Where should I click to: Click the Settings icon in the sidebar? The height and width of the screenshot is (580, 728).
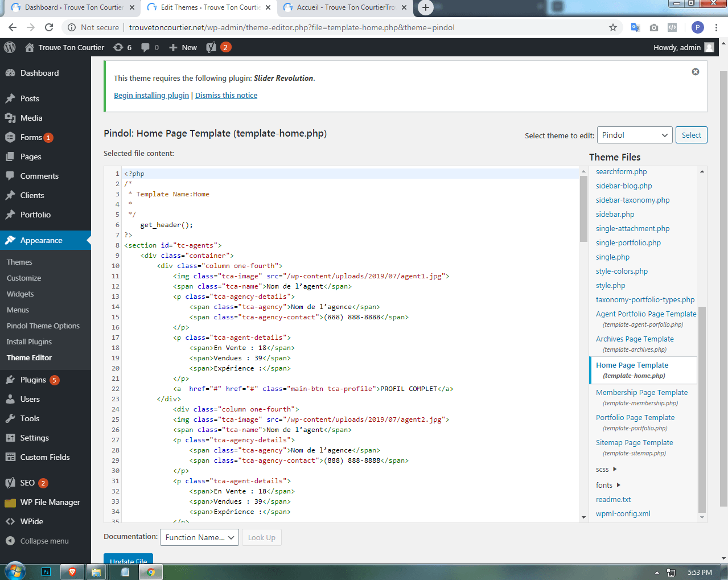click(10, 438)
